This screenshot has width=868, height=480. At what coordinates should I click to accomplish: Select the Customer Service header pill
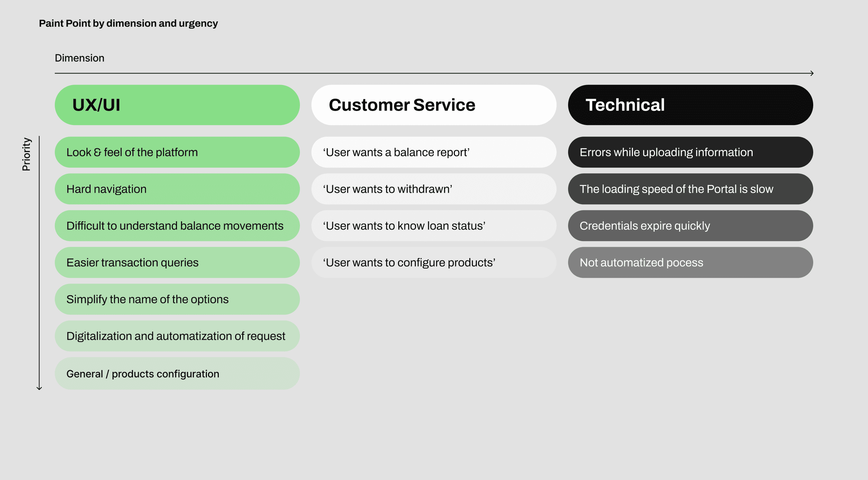pyautogui.click(x=434, y=105)
